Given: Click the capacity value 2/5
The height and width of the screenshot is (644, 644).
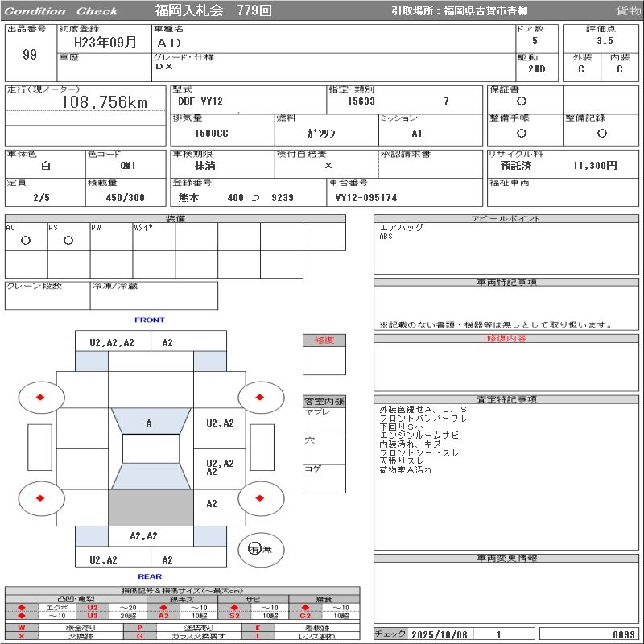Looking at the screenshot, I should (41, 197).
